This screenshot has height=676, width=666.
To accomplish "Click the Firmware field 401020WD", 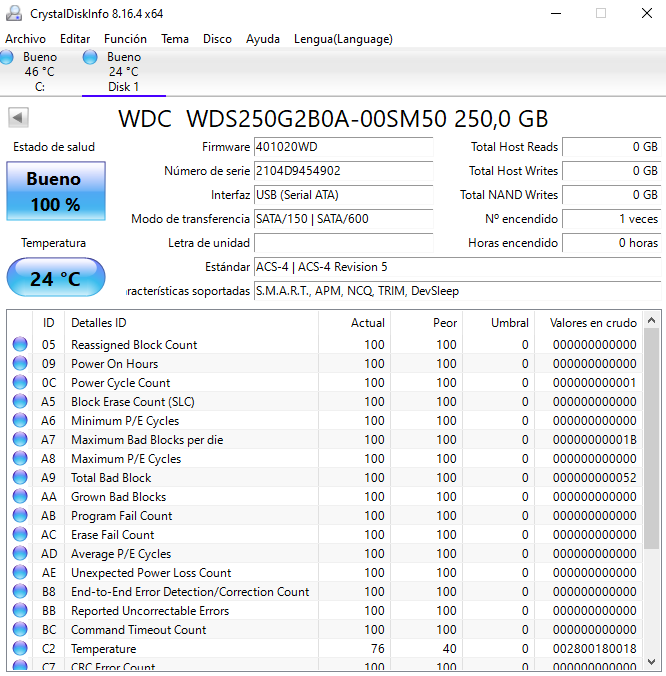I will [344, 147].
